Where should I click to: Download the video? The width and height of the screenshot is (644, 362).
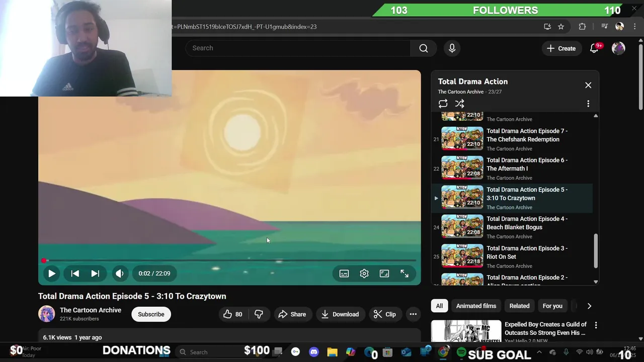340,314
